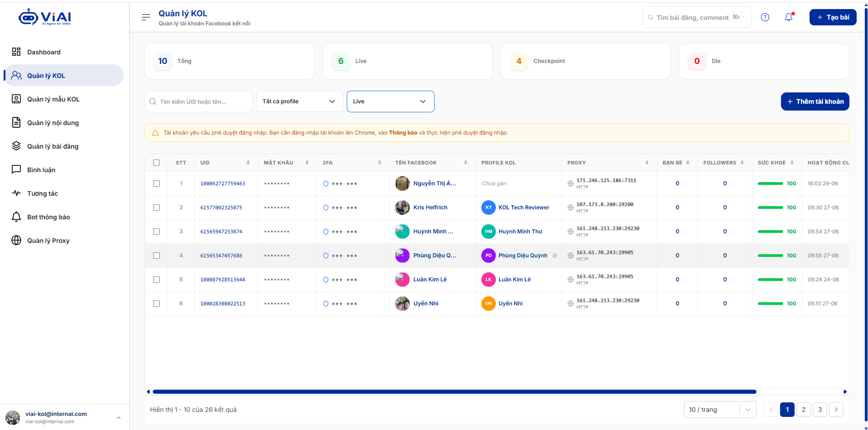The image size is (868, 430).
Task: Sort by UID column arrows
Action: coord(248,163)
